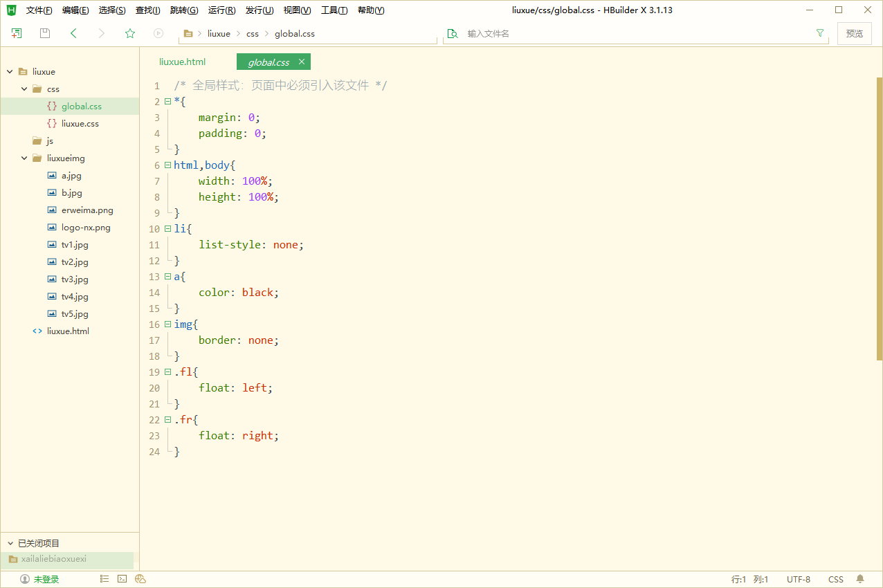Viewport: 883px width, 588px height.
Task: Click the new file toolbar icon
Action: point(17,33)
